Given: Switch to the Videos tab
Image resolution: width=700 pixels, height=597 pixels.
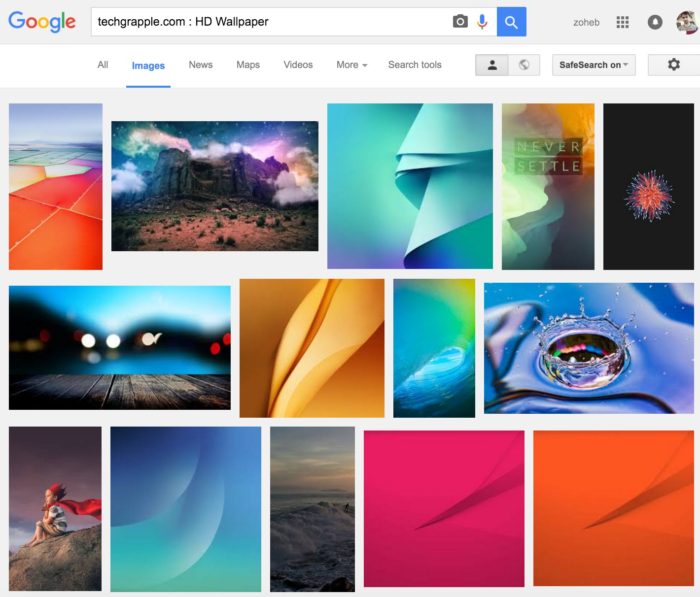Looking at the screenshot, I should 298,65.
